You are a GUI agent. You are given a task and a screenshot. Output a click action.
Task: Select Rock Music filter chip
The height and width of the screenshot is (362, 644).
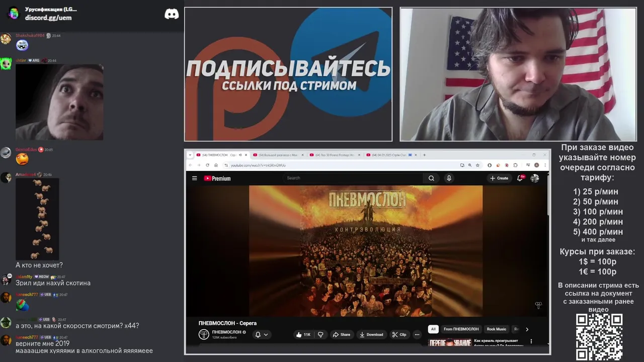(x=497, y=329)
